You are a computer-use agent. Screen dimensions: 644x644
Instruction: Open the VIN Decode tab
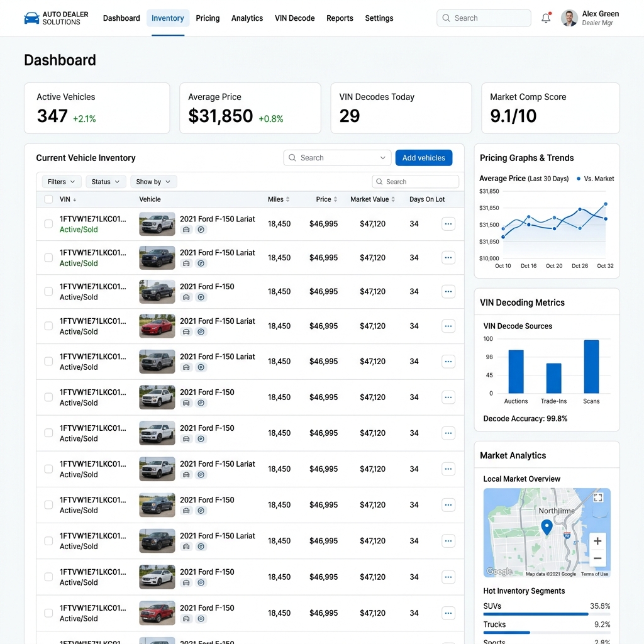[294, 18]
